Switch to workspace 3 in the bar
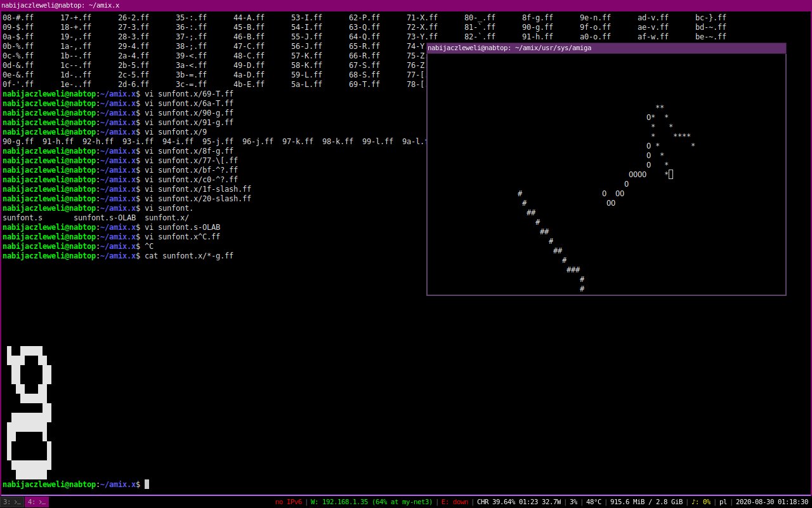This screenshot has height=508, width=812. tap(12, 502)
